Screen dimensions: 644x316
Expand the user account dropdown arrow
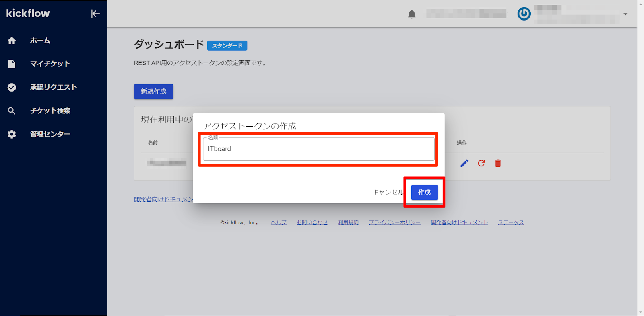[625, 14]
